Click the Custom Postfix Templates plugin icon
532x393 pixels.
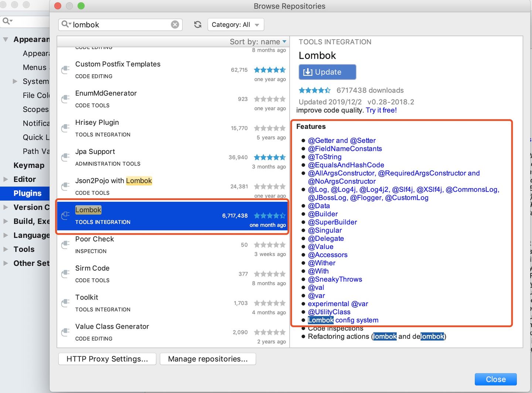point(65,70)
